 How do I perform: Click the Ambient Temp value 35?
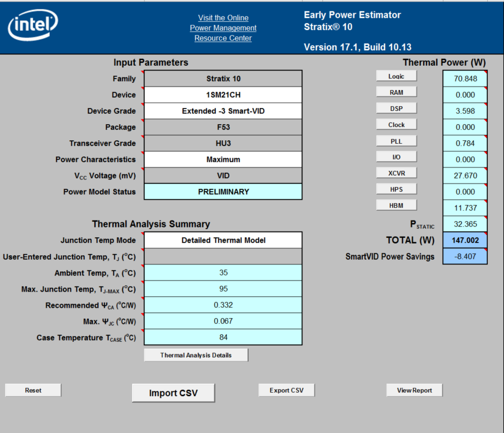[x=223, y=273]
